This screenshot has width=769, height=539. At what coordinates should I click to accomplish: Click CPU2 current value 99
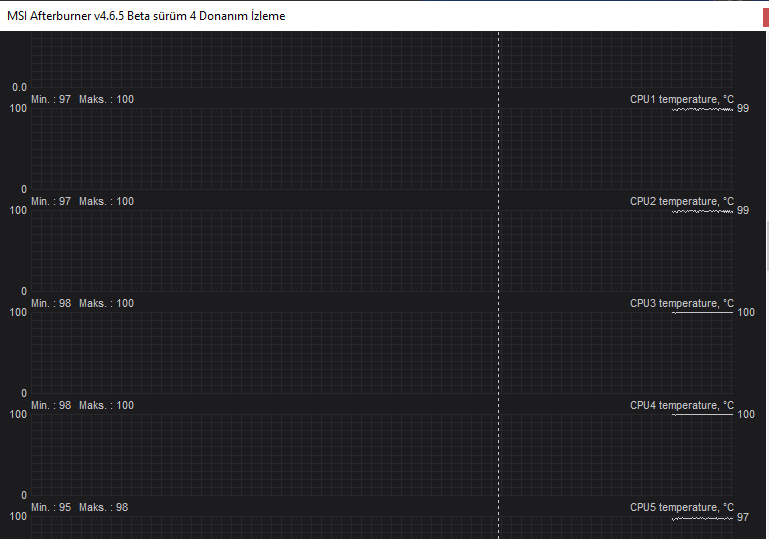click(x=743, y=210)
